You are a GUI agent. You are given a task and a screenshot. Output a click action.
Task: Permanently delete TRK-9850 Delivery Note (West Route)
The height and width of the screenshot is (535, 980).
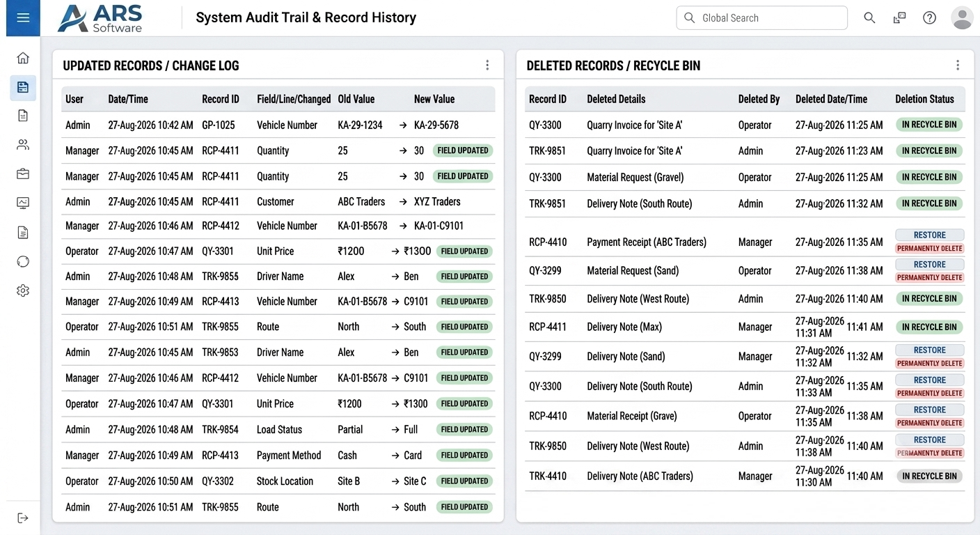click(x=929, y=453)
